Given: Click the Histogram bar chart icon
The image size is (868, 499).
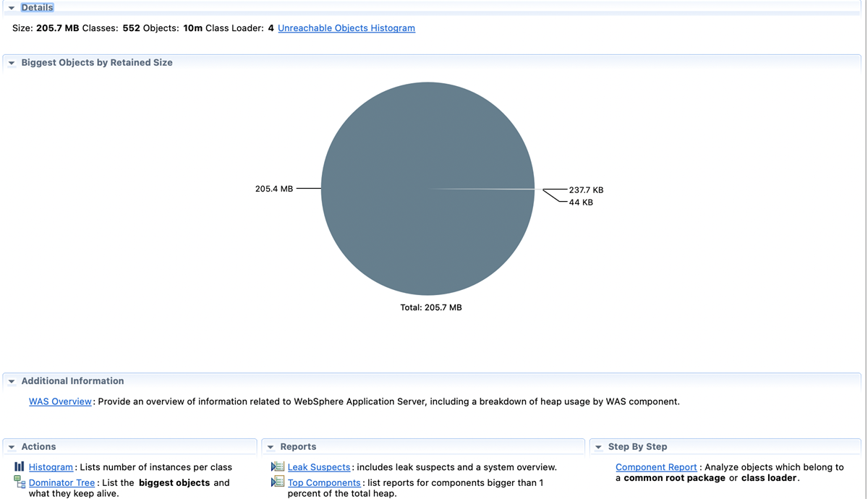Looking at the screenshot, I should click(20, 466).
